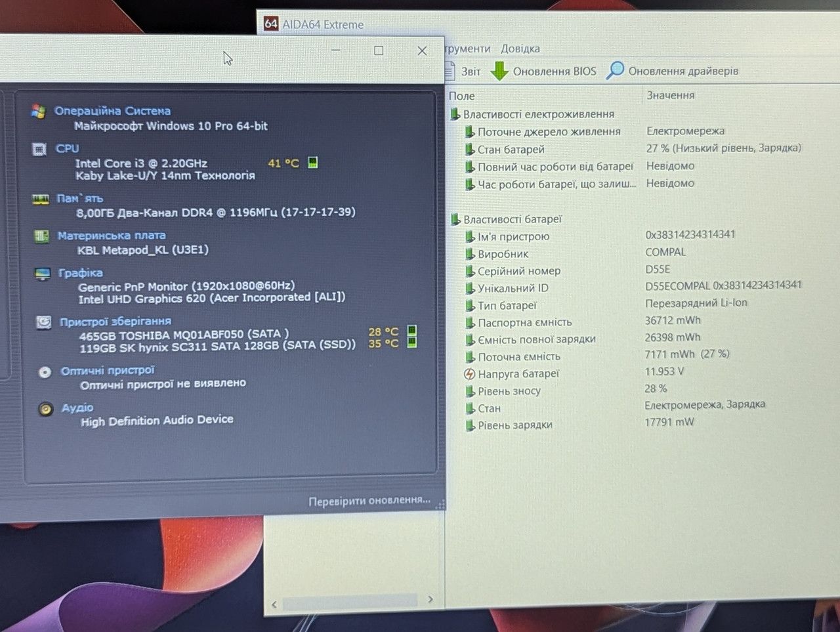
Task: Click the Звіт toolbar button label
Action: (x=471, y=72)
